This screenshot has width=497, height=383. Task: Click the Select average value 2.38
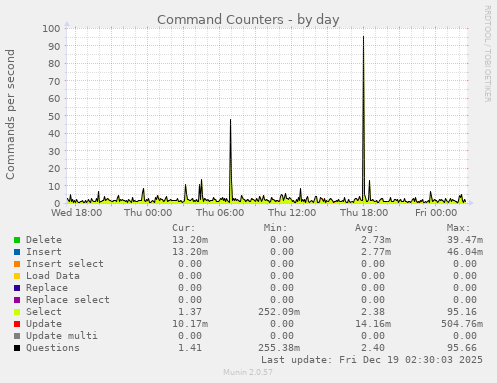(373, 312)
